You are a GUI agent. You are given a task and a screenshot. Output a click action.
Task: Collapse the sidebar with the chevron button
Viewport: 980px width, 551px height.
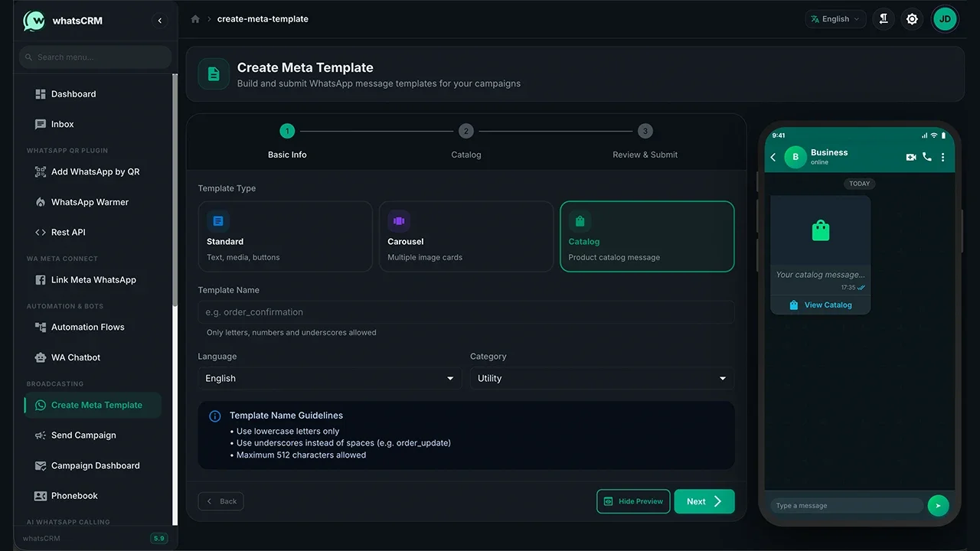159,21
